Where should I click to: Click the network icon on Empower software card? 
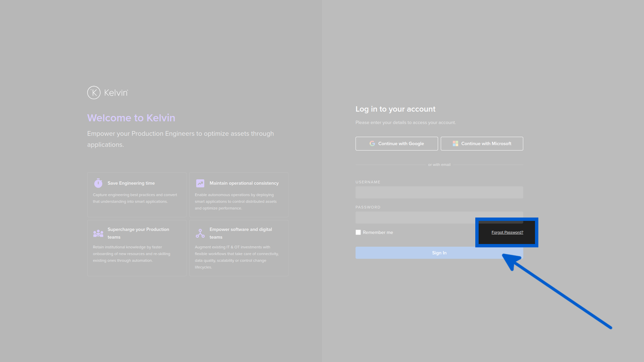(x=200, y=233)
